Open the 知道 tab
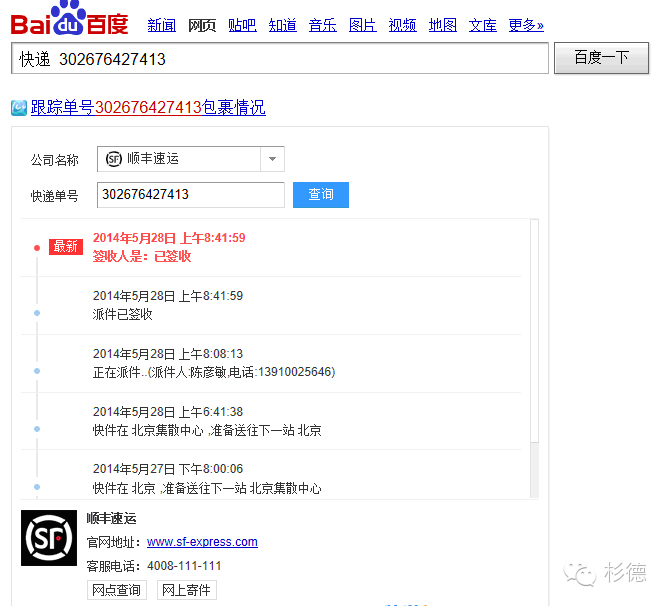667x606 pixels. 282,25
